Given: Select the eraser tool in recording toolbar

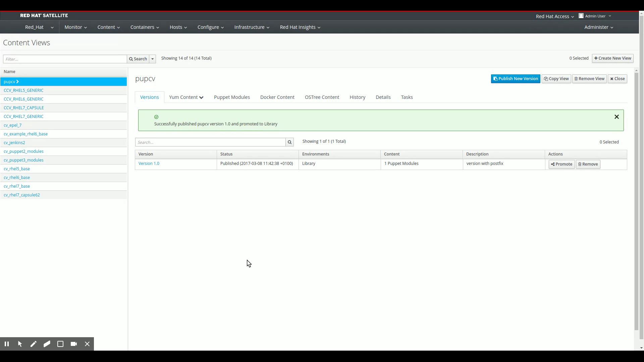Looking at the screenshot, I should point(47,344).
